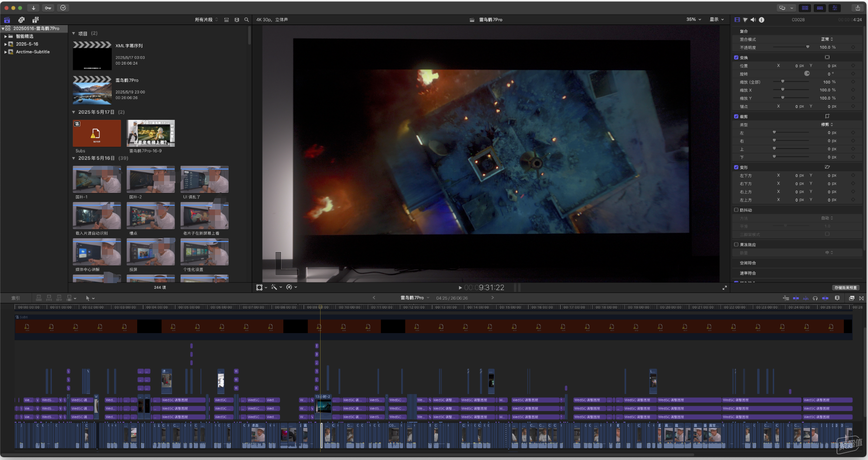
Task: Toggle timeline snapping icon
Action: (825, 298)
